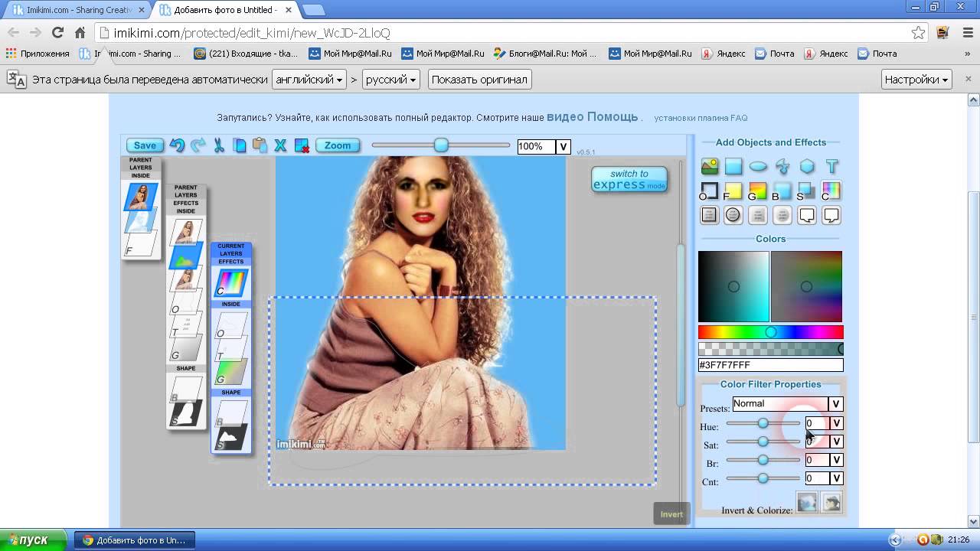Open the Sat value dropdown arrow
The width and height of the screenshot is (980, 551).
[x=836, y=442]
